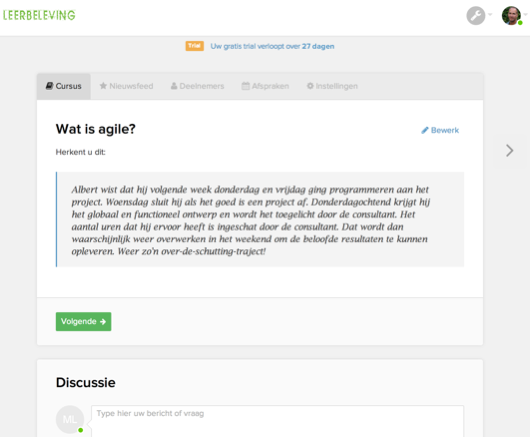Click the orange Trial badge
This screenshot has width=530, height=437.
coord(194,46)
